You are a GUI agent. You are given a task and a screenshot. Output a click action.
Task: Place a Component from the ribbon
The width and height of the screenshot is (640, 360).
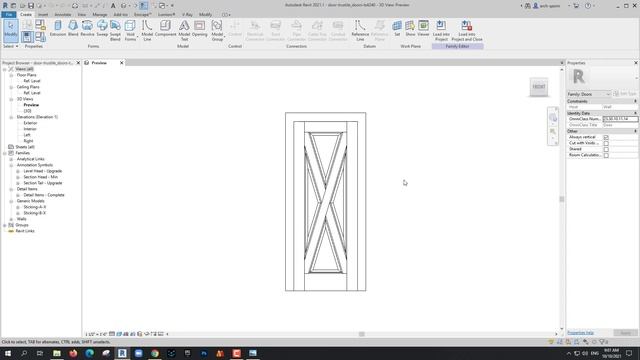pyautogui.click(x=165, y=29)
